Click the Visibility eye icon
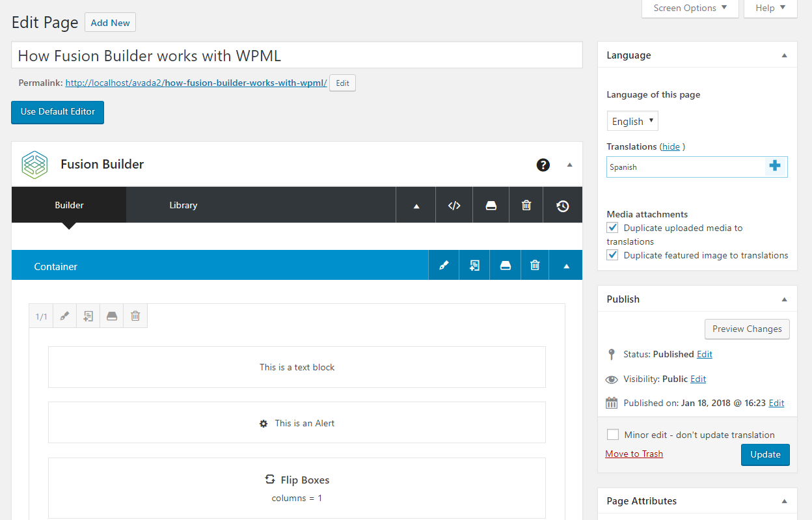This screenshot has width=812, height=520. pos(612,379)
